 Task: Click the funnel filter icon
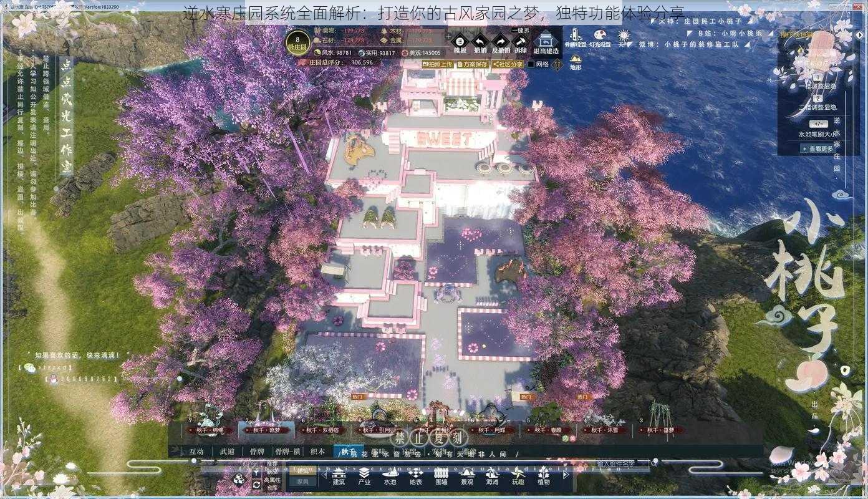click(x=256, y=472)
